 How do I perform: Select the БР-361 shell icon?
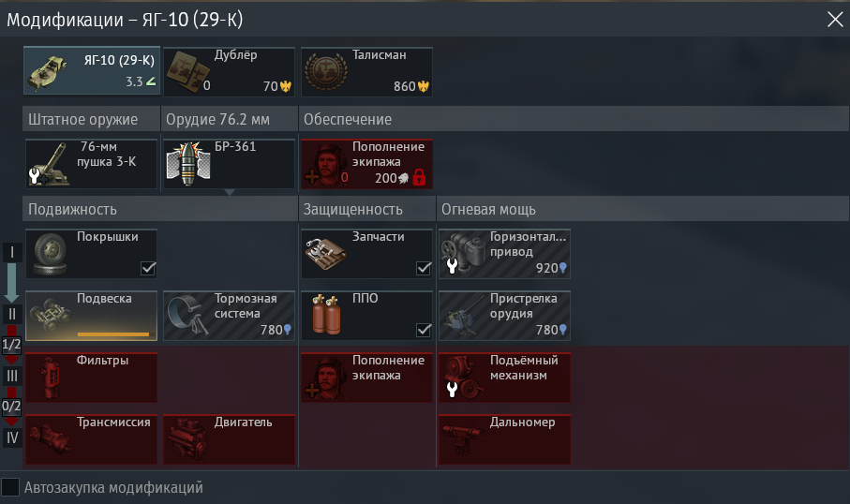coord(188,163)
